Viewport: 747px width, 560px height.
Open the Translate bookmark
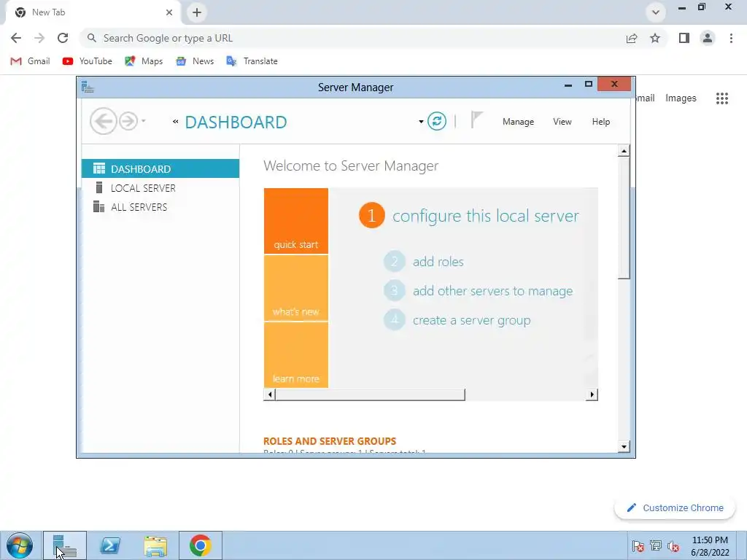coord(252,61)
